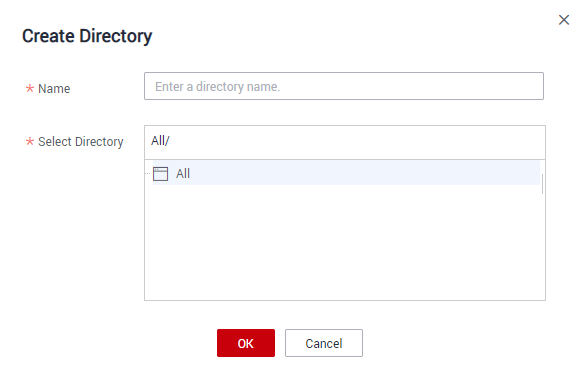This screenshot has width=587, height=378.
Task: Click the 'Enter a directory name.' placeholder text
Action: tap(218, 86)
